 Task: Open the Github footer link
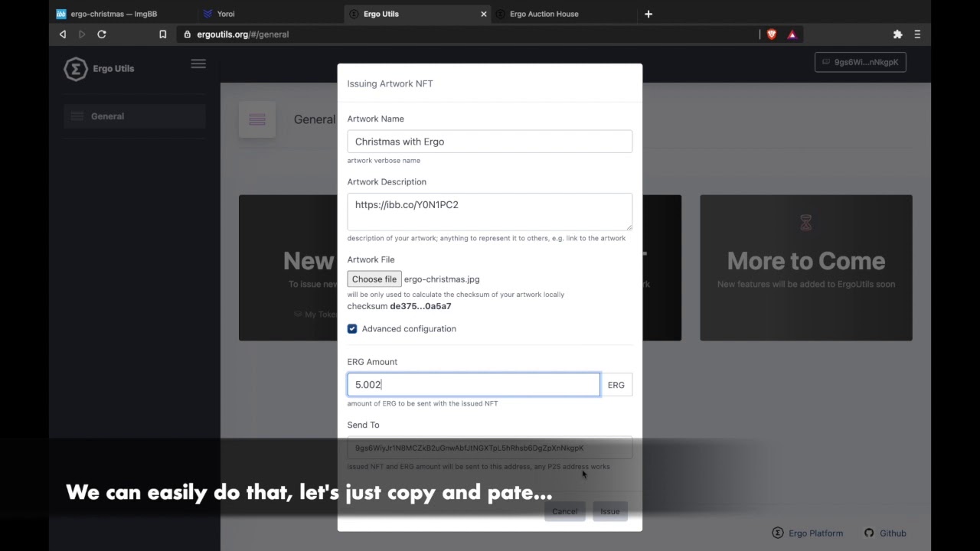[885, 533]
